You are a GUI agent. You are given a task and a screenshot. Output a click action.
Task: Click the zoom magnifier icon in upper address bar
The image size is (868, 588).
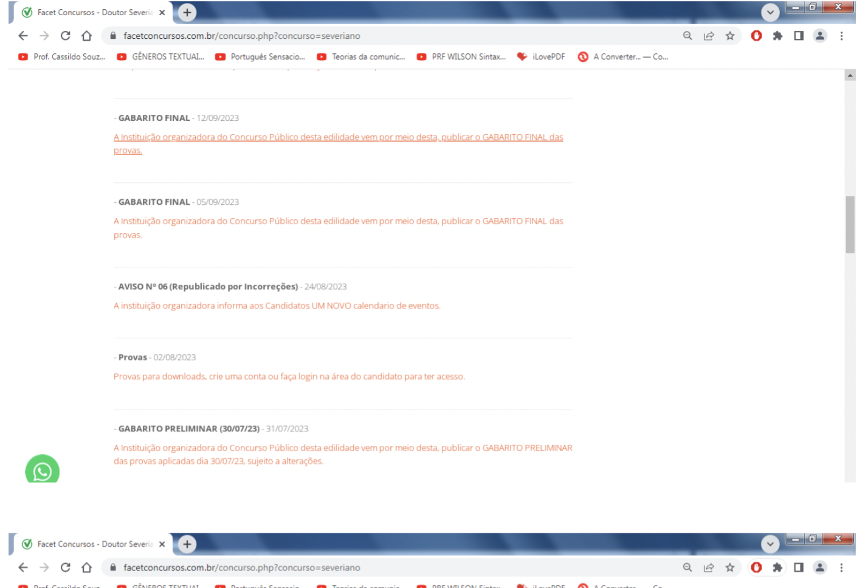click(687, 36)
